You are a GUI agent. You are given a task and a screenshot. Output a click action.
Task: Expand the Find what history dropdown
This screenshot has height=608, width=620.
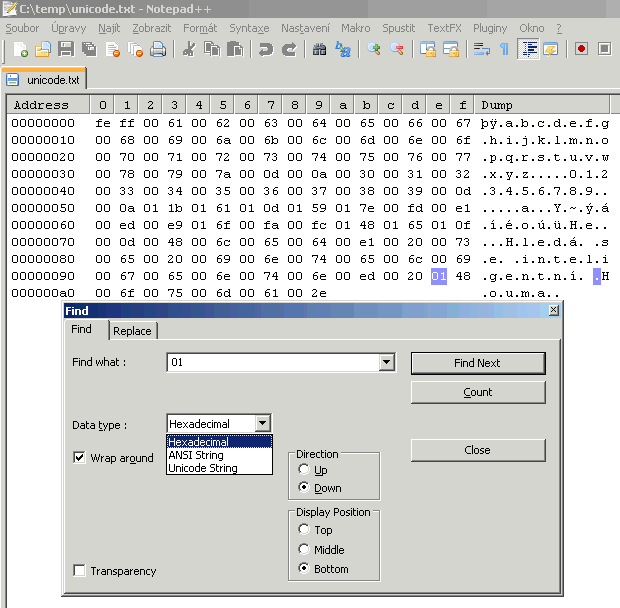387,362
